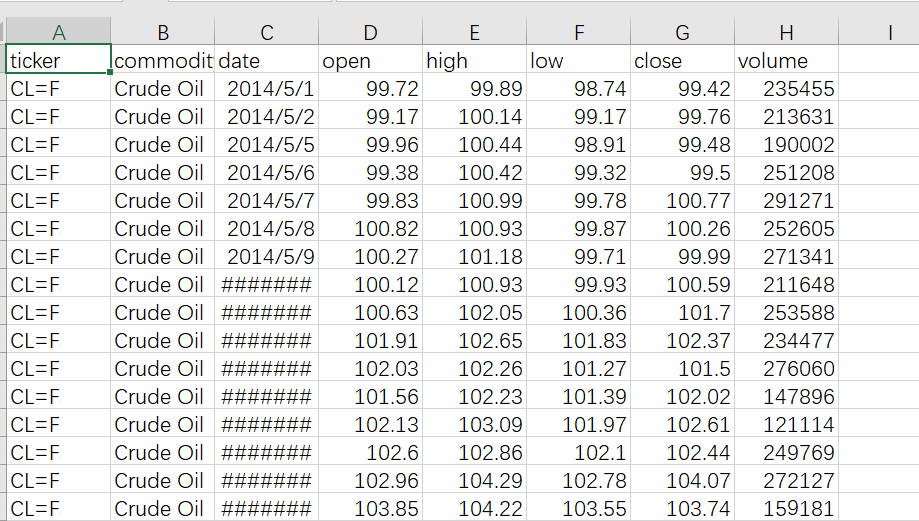
Task: Select the close value 104.07
Action: pyautogui.click(x=682, y=481)
